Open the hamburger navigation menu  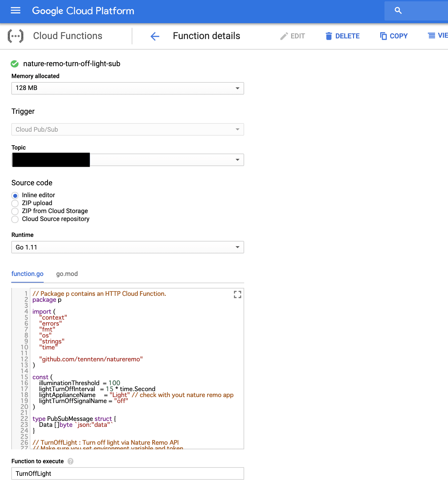coord(16,11)
